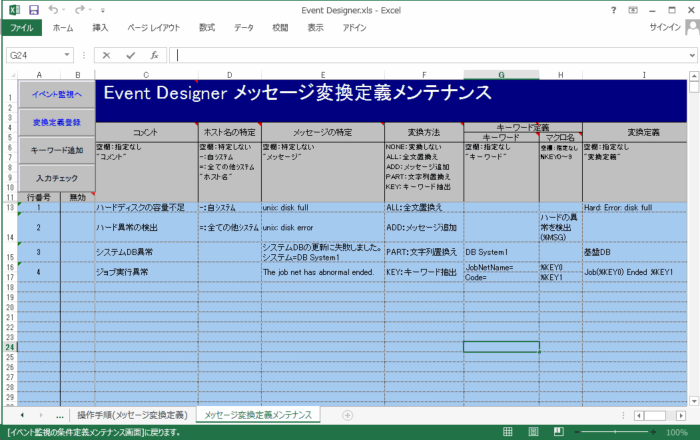Click the Name Box showing G24
Screen dimensions: 700x440
pos(34,55)
